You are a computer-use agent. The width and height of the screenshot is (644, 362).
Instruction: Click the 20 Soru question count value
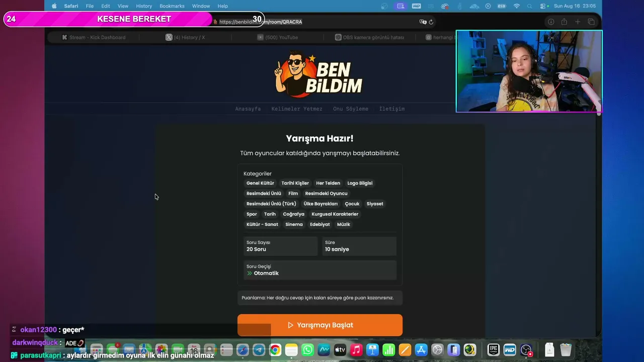256,249
